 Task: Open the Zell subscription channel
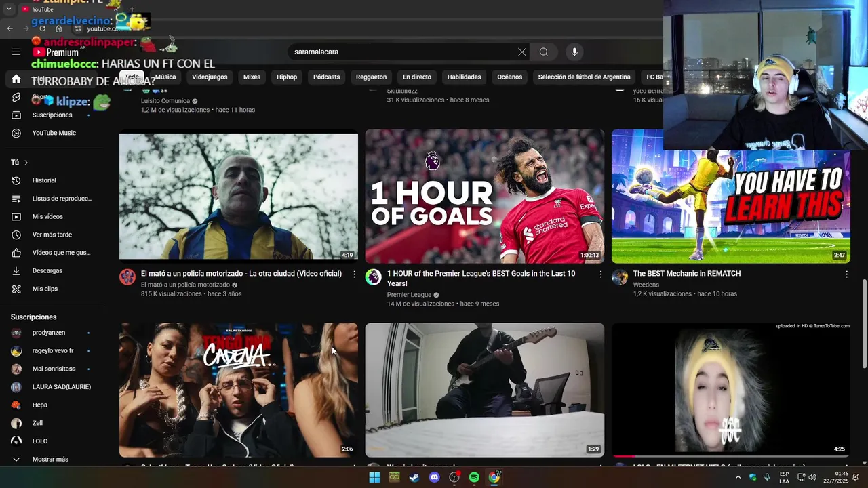click(37, 423)
